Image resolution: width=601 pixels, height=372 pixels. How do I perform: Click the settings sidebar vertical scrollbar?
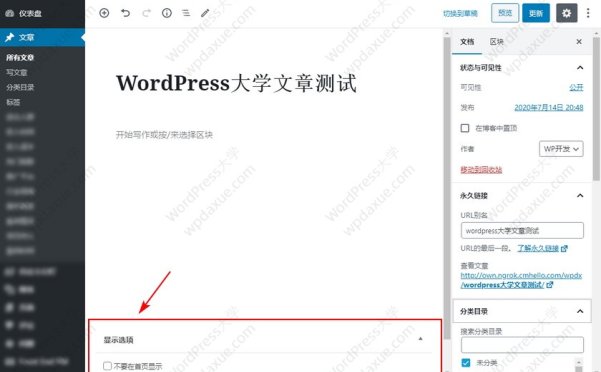(x=596, y=109)
